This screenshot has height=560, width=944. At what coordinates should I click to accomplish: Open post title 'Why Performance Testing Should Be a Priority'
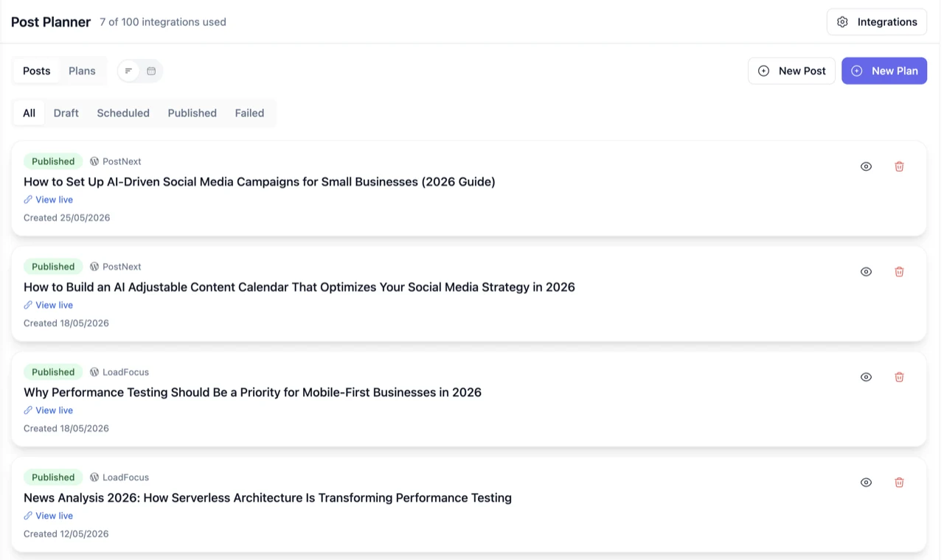(x=252, y=392)
